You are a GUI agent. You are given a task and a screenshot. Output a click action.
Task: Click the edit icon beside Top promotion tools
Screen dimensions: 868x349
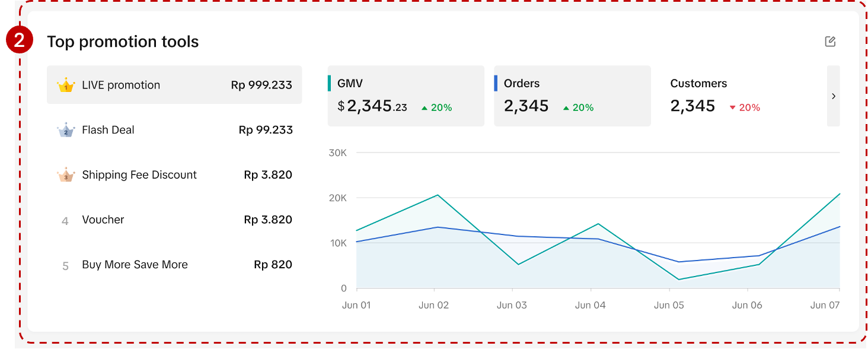[x=830, y=42]
